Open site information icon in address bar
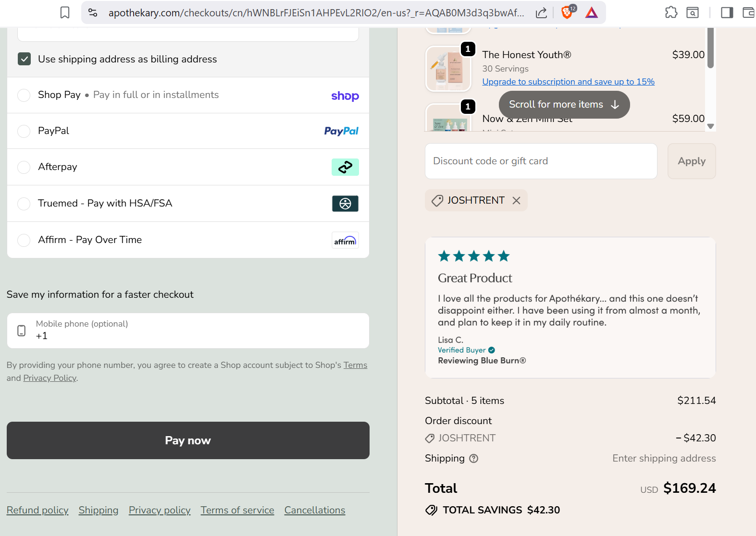The height and width of the screenshot is (536, 756). point(93,12)
